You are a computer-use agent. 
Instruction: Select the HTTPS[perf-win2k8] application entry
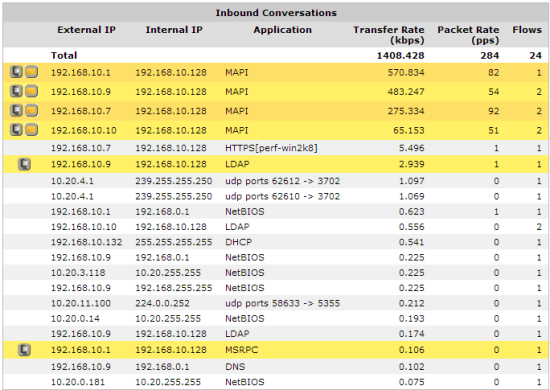point(271,148)
